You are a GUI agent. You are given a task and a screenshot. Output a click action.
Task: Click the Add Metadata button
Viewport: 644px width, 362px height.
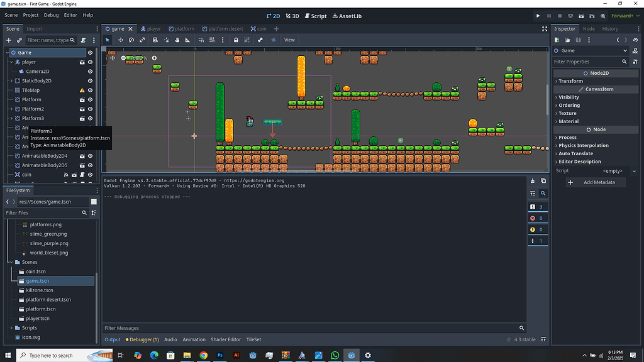click(x=596, y=182)
